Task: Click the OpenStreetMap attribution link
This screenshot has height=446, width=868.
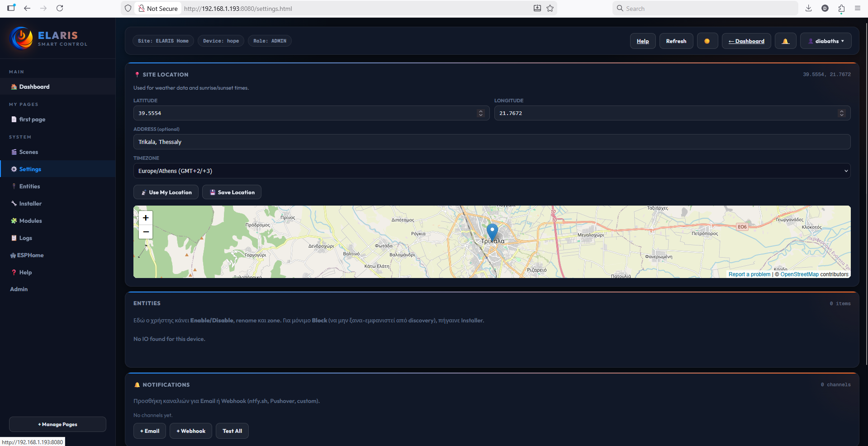Action: 799,274
